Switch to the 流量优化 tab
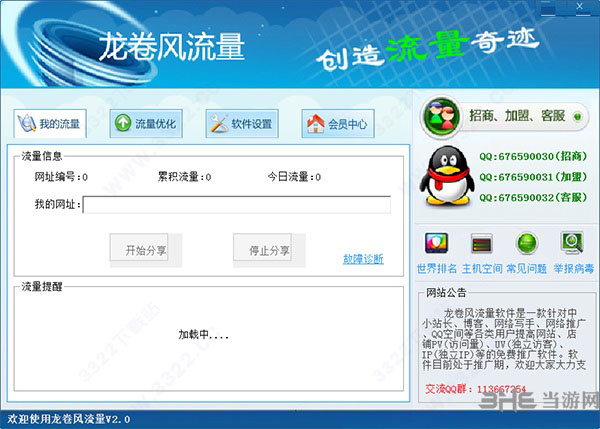 click(146, 123)
